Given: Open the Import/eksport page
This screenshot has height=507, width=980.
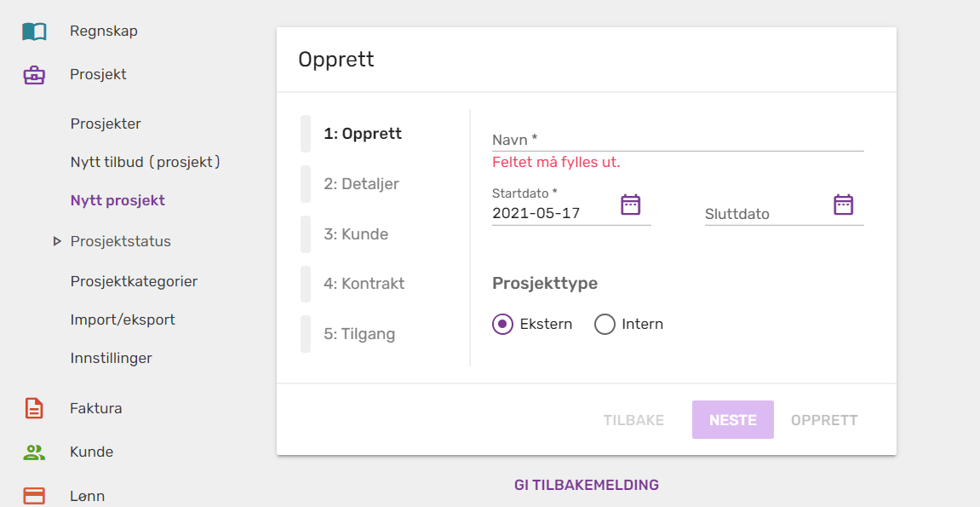Looking at the screenshot, I should coord(123,320).
